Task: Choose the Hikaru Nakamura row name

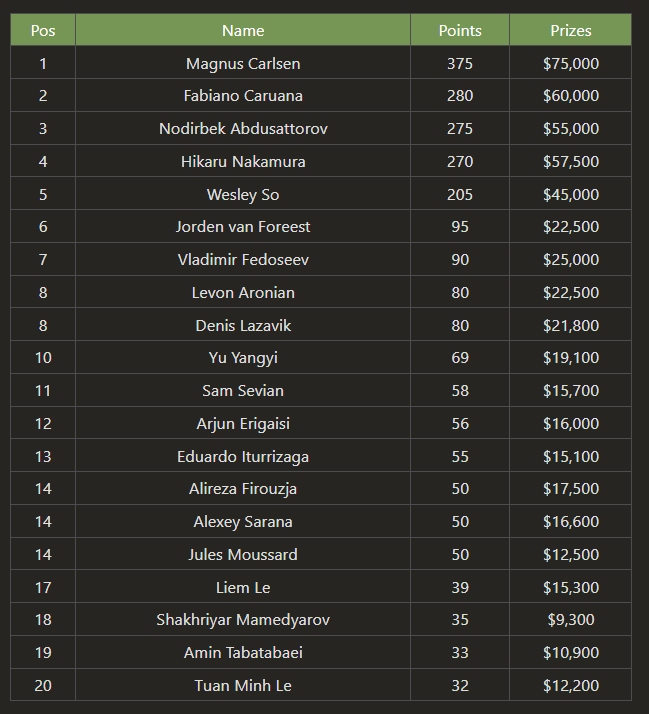Action: (x=243, y=162)
